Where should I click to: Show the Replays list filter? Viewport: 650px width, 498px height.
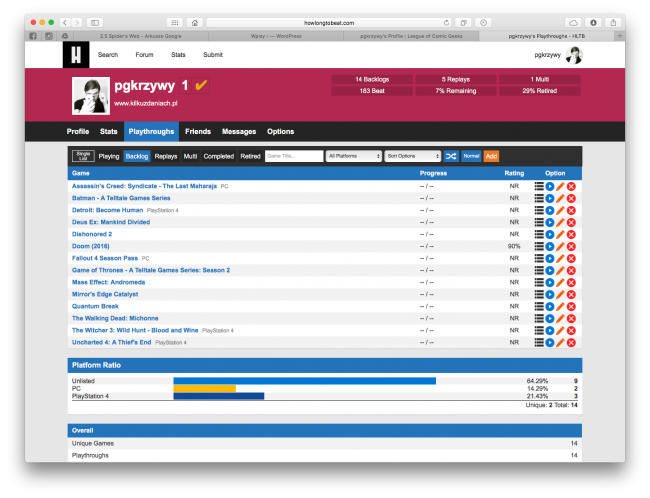[166, 156]
